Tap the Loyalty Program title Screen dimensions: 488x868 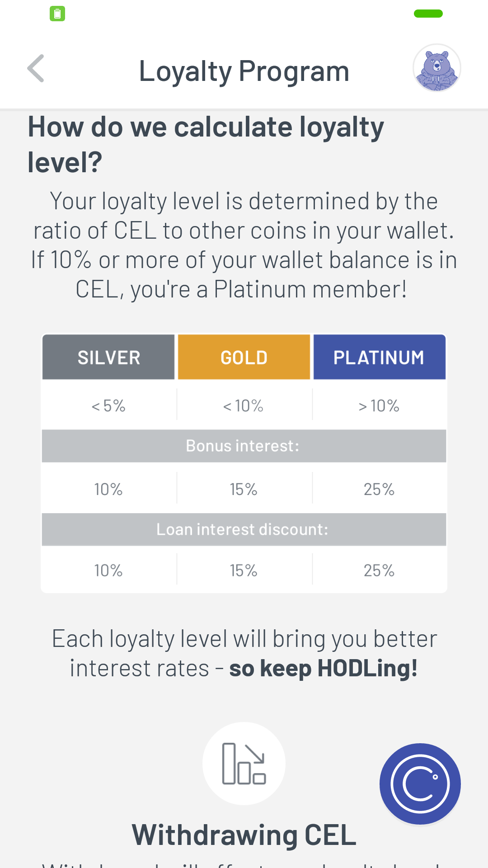244,71
